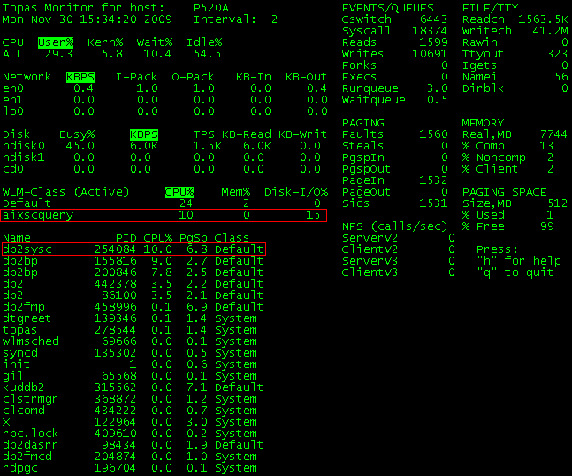The height and width of the screenshot is (476, 572).
Task: Click the KB-Read disk column header
Action: point(247,135)
